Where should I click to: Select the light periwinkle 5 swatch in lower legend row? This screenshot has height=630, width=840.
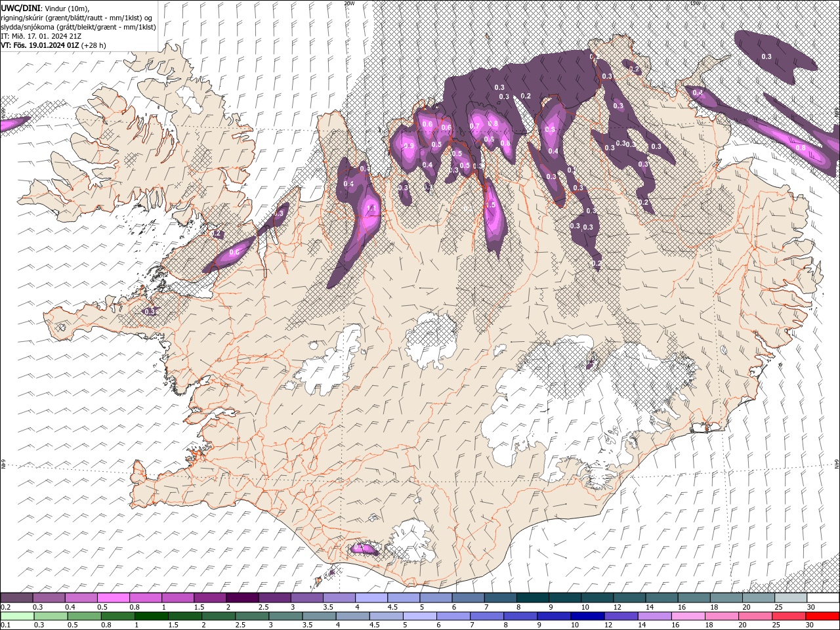[421, 616]
